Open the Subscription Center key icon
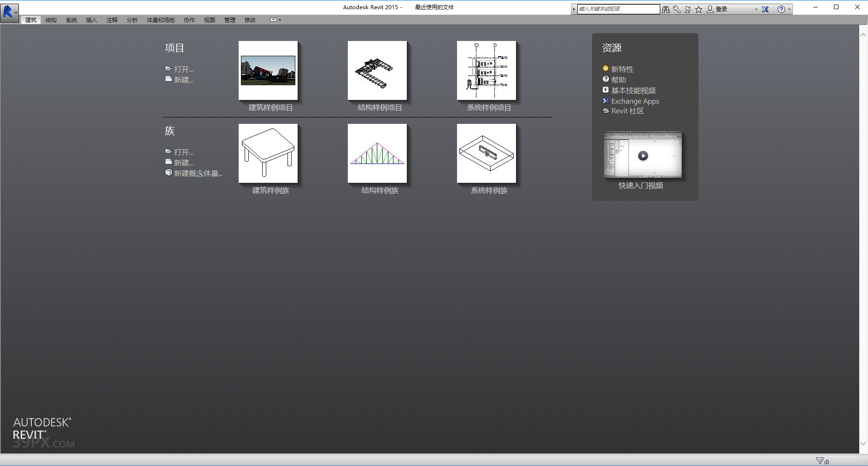The width and height of the screenshot is (868, 466). click(x=676, y=9)
